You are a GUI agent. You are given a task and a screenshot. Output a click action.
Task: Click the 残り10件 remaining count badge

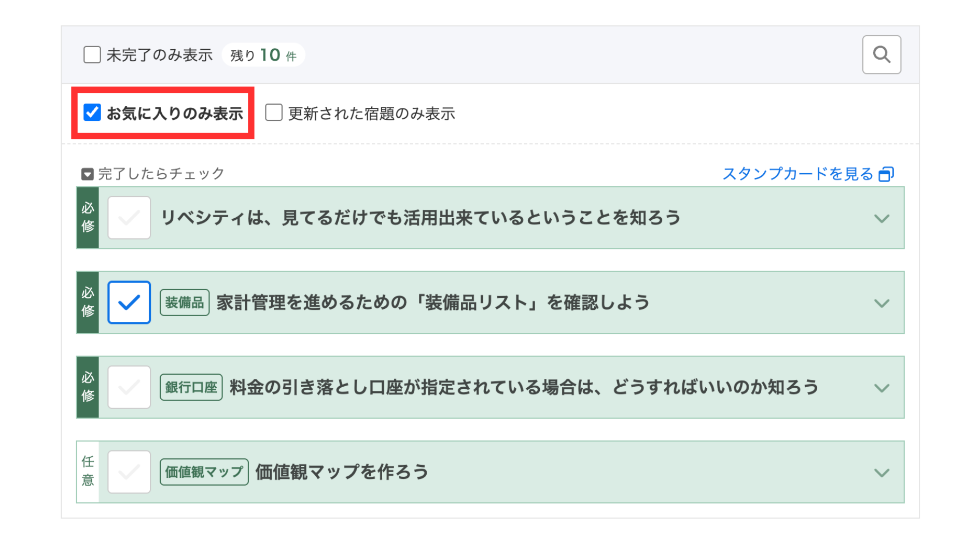263,55
